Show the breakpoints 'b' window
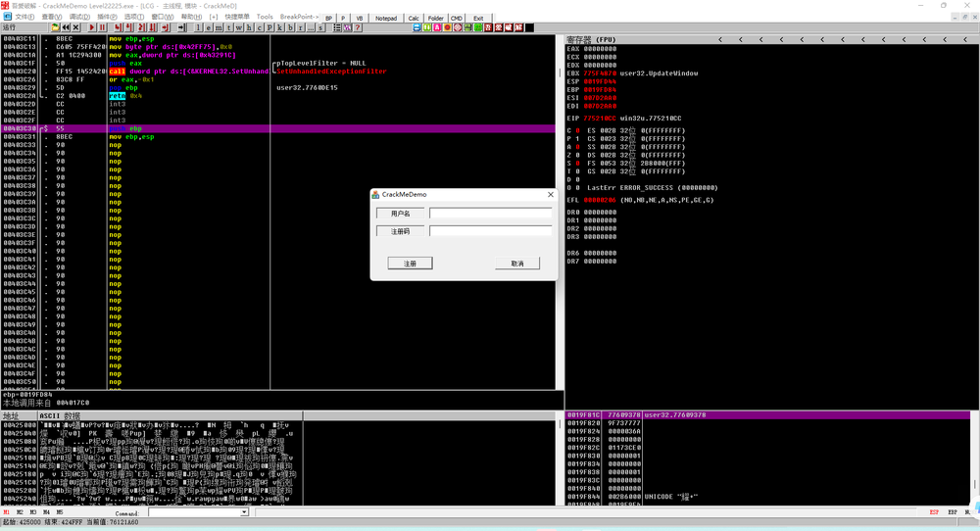This screenshot has width=980, height=531. (x=291, y=27)
